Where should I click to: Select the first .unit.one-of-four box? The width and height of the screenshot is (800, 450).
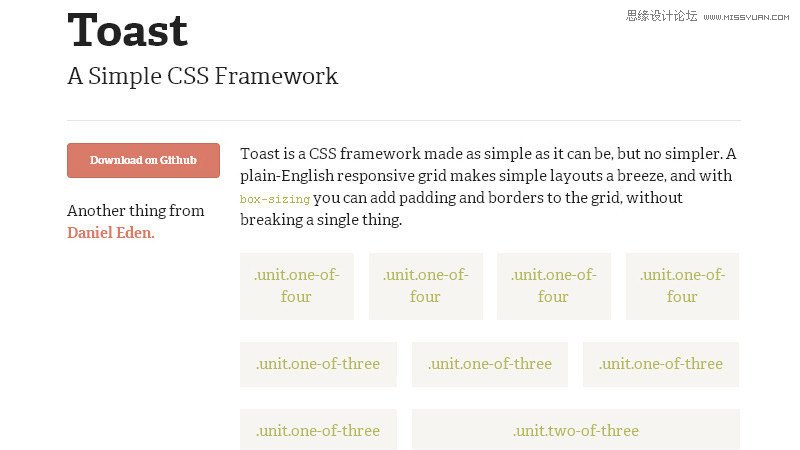click(x=296, y=286)
